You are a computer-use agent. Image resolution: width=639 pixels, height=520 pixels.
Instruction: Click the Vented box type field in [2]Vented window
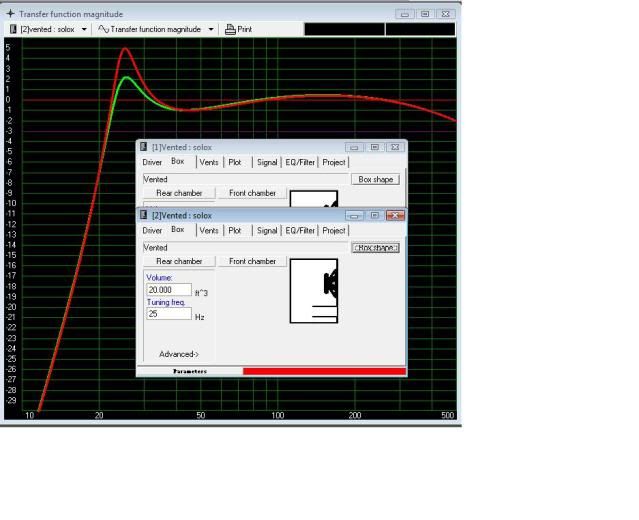click(x=246, y=247)
